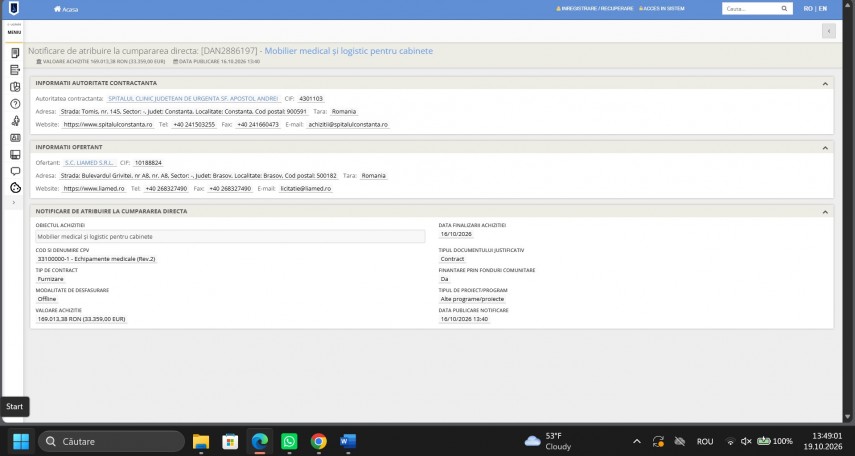Click the achizitii@spitalulconstanta.ro email value

[x=348, y=124]
